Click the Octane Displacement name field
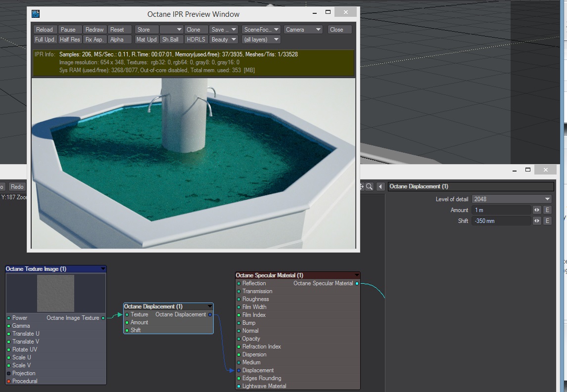Image resolution: width=567 pixels, height=392 pixels. point(471,186)
